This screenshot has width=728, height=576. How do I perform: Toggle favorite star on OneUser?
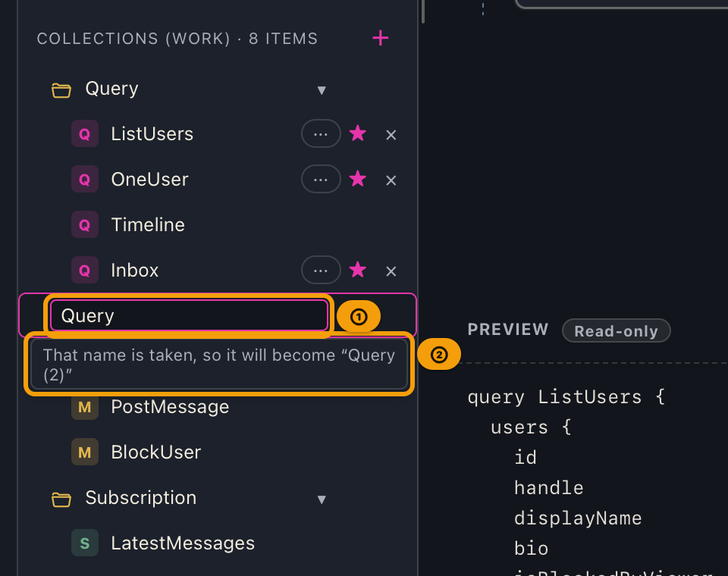[357, 179]
